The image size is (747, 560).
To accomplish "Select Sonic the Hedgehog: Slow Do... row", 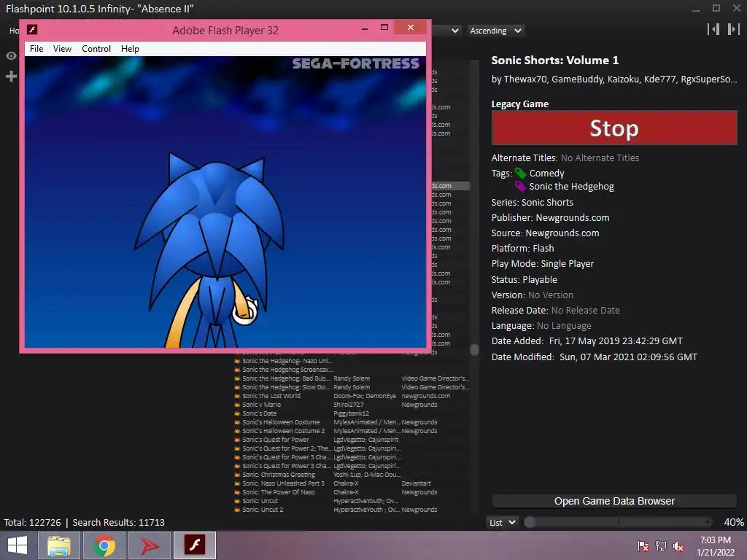I will [352, 387].
